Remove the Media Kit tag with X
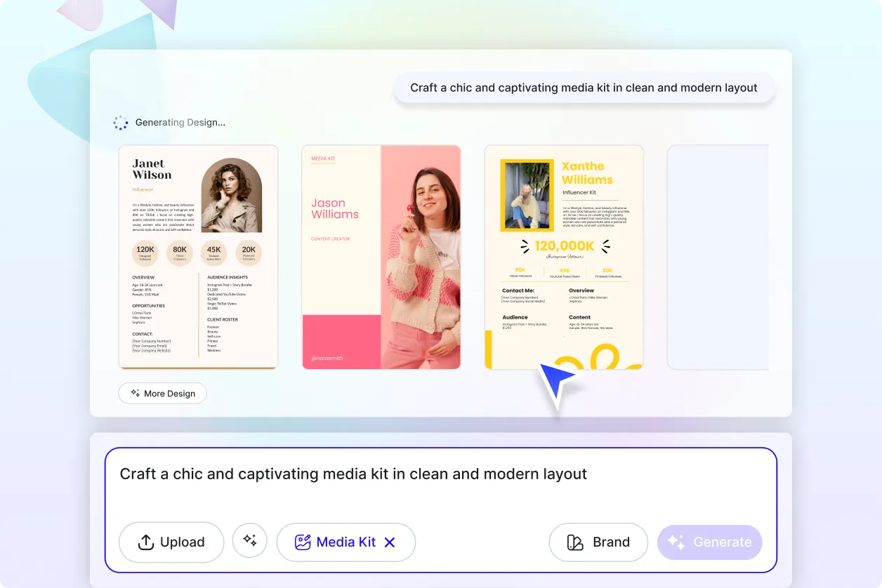 tap(390, 542)
